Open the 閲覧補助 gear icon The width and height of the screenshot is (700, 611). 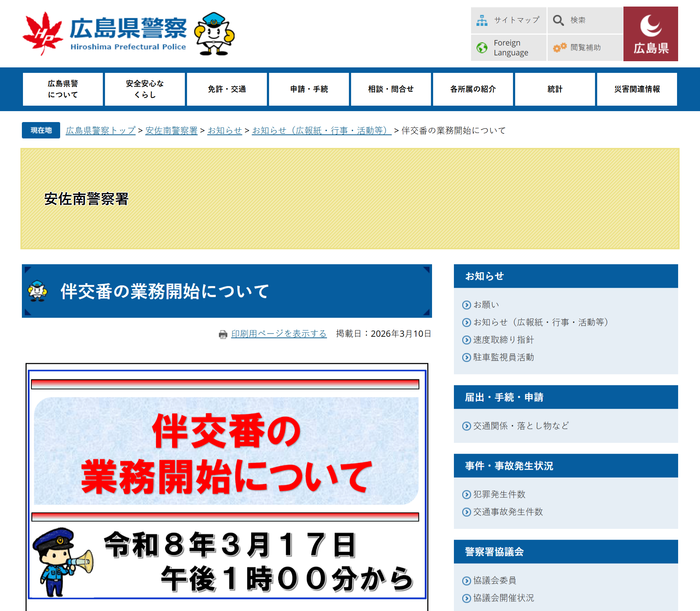[x=560, y=47]
